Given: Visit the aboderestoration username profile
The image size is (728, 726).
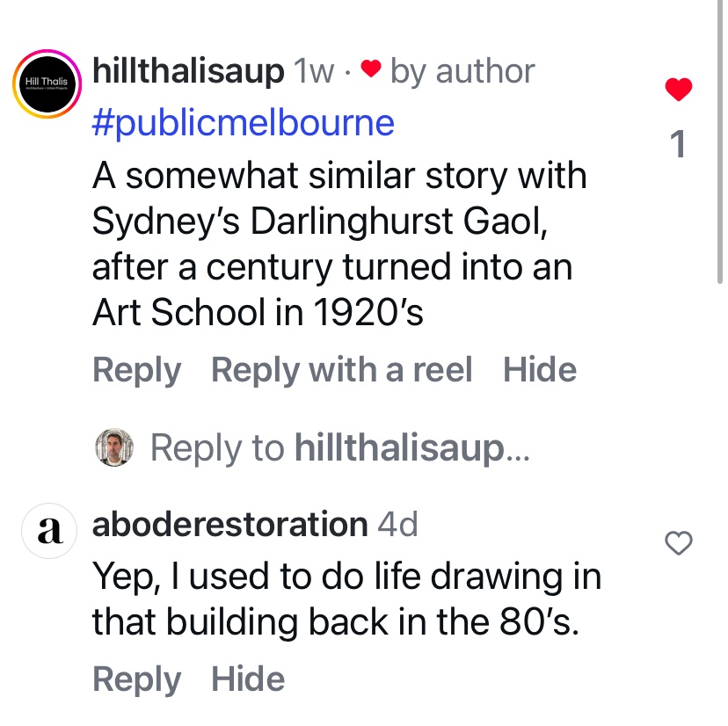Looking at the screenshot, I should tap(229, 525).
